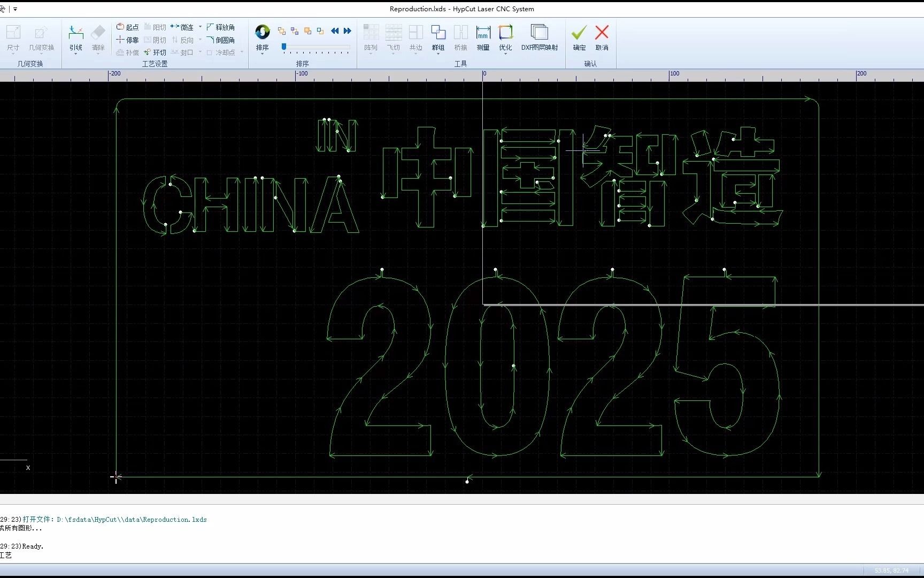Expand the 排序 dropdown arrow
This screenshot has height=578, width=924.
tap(262, 54)
